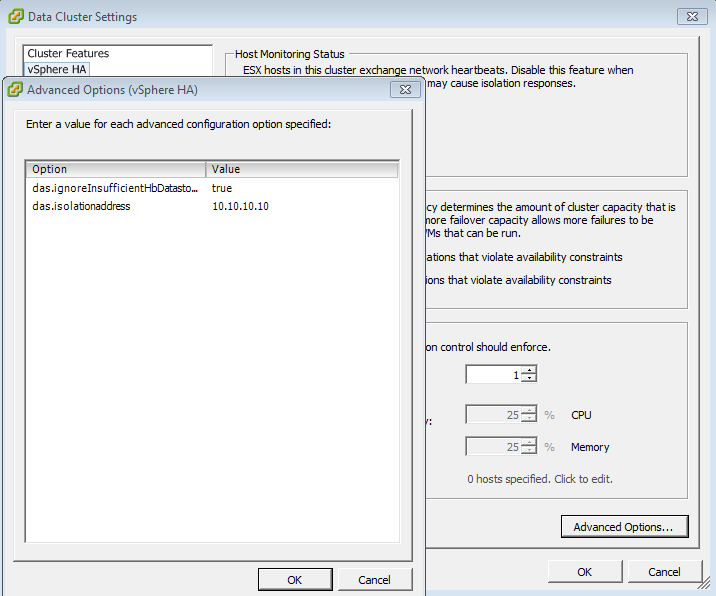
Task: Decrease the CPU percentage spinner
Action: click(529, 419)
